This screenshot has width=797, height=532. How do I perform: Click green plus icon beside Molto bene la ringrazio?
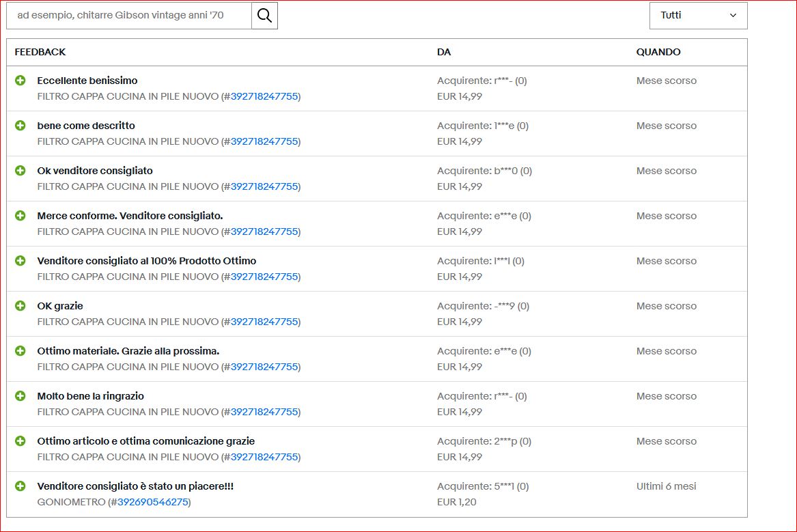[20, 396]
